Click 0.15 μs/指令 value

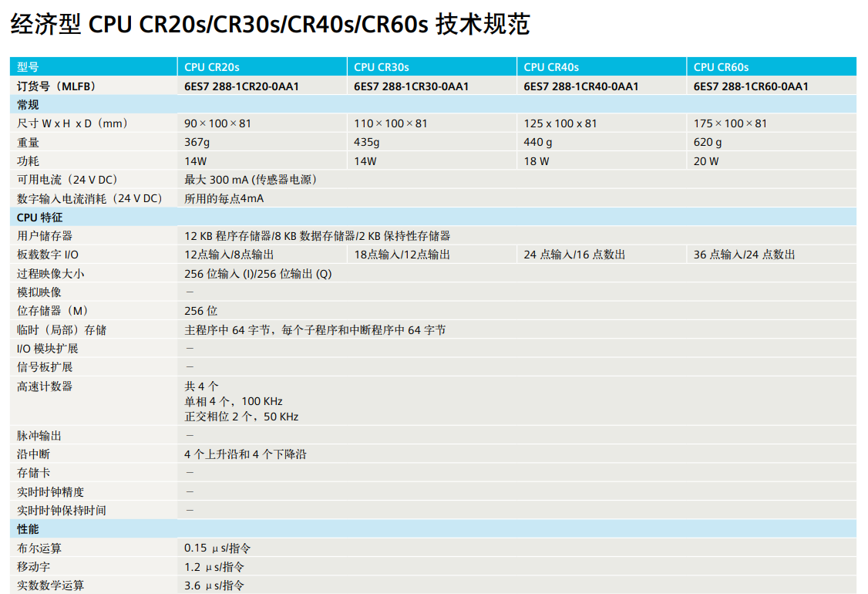(x=217, y=548)
